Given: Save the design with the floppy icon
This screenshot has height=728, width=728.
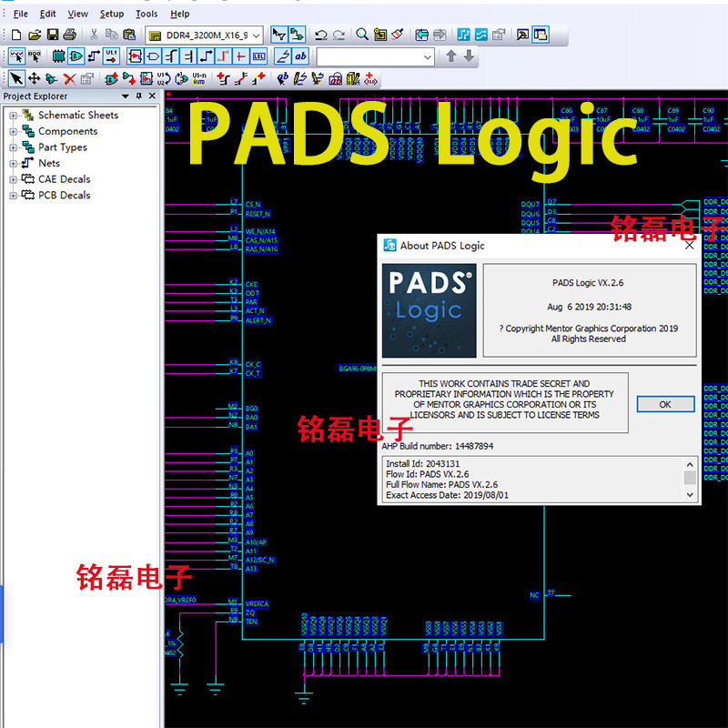Looking at the screenshot, I should [x=52, y=35].
